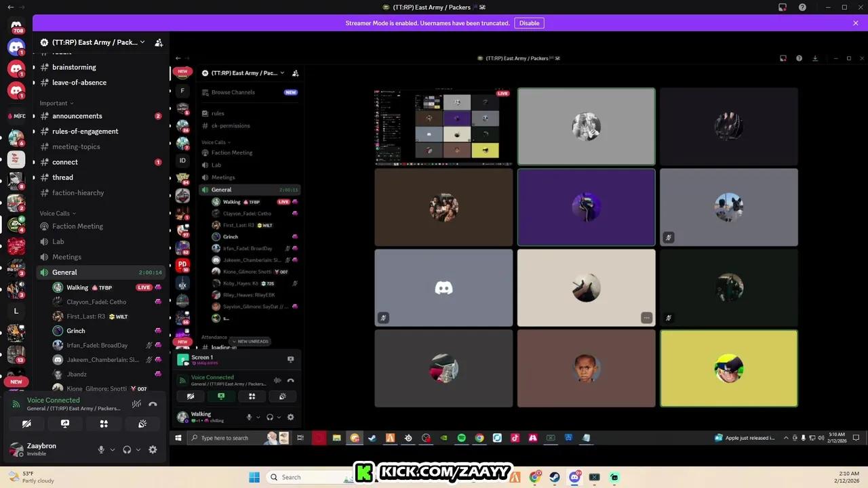868x488 pixels.
Task: Join the Lab voice channel
Action: 58,241
